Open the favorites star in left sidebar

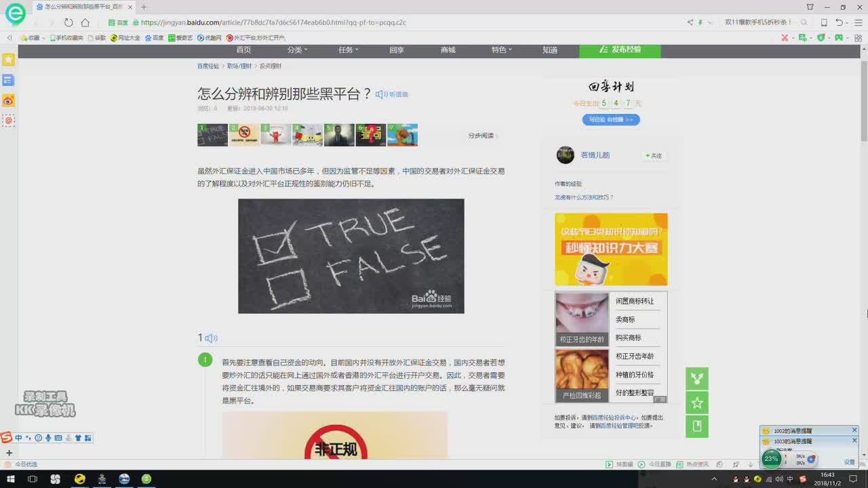pyautogui.click(x=9, y=60)
